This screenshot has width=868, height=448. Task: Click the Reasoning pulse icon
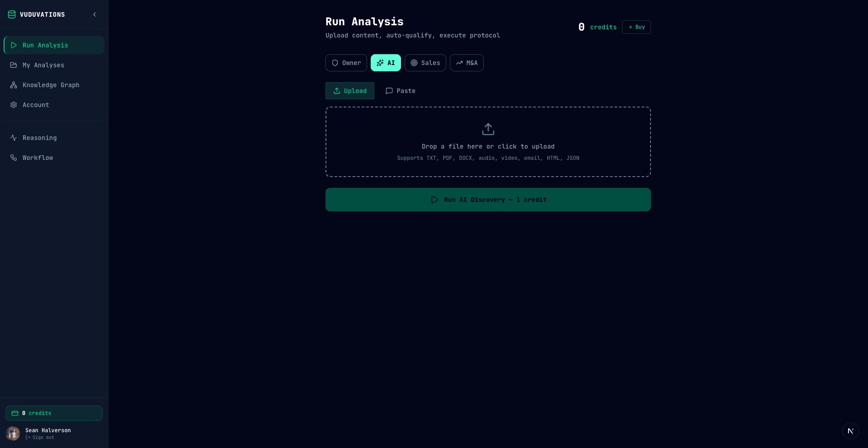(14, 138)
